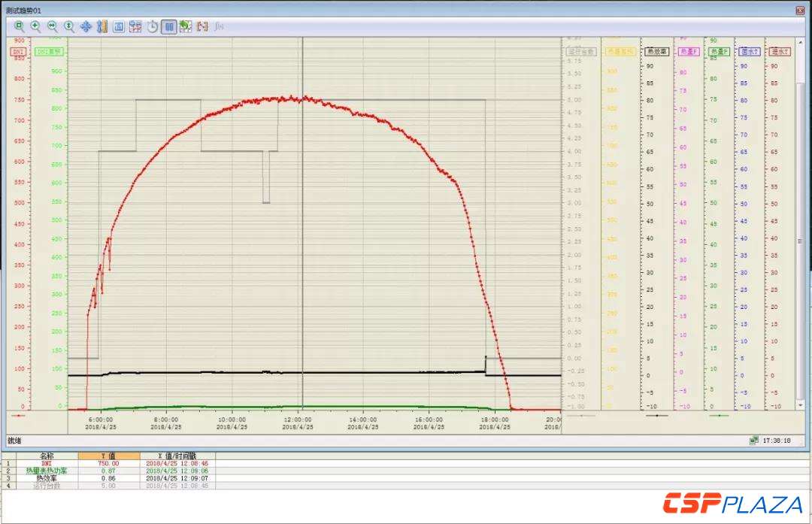Click the vertical cursor line at 12:00
812x524 pixels.
[x=302, y=226]
